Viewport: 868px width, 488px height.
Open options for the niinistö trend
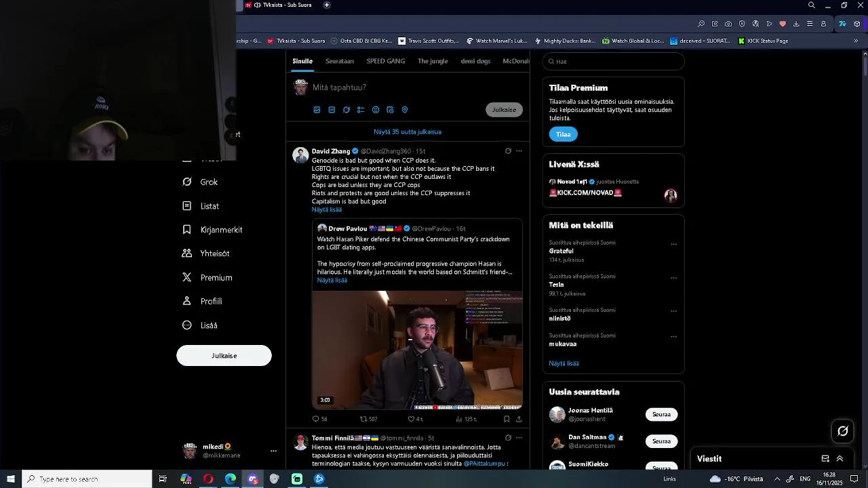[x=673, y=311]
